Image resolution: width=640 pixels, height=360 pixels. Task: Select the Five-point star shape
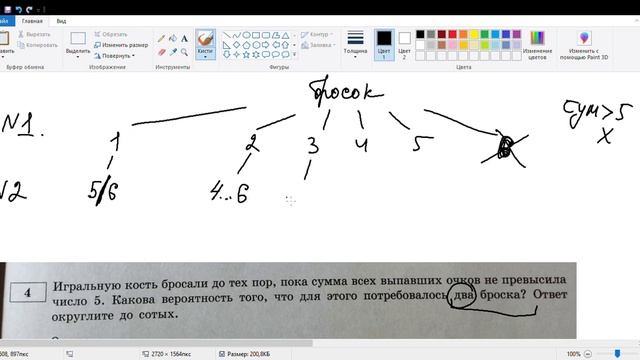point(246,54)
